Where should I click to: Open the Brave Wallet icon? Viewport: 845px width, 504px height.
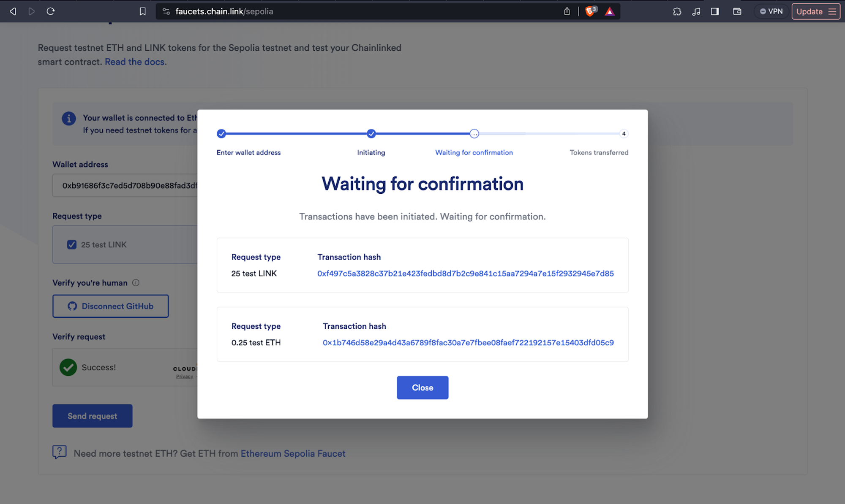(737, 11)
